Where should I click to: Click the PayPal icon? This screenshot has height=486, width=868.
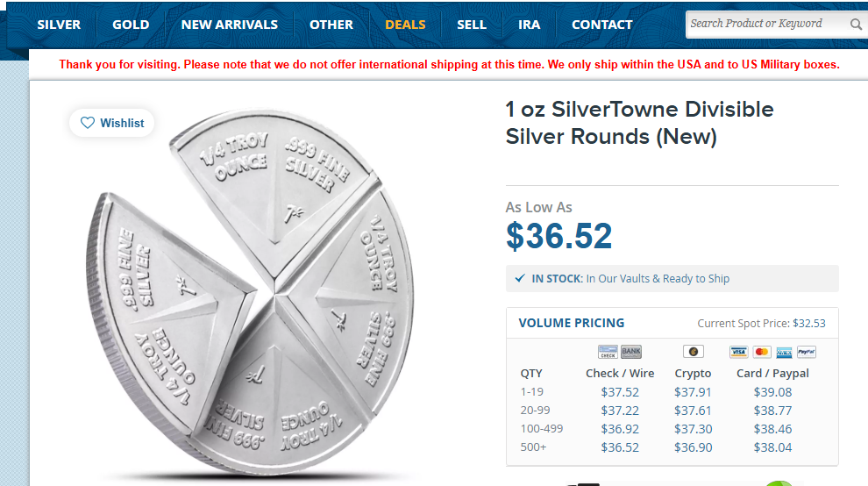[x=807, y=352]
